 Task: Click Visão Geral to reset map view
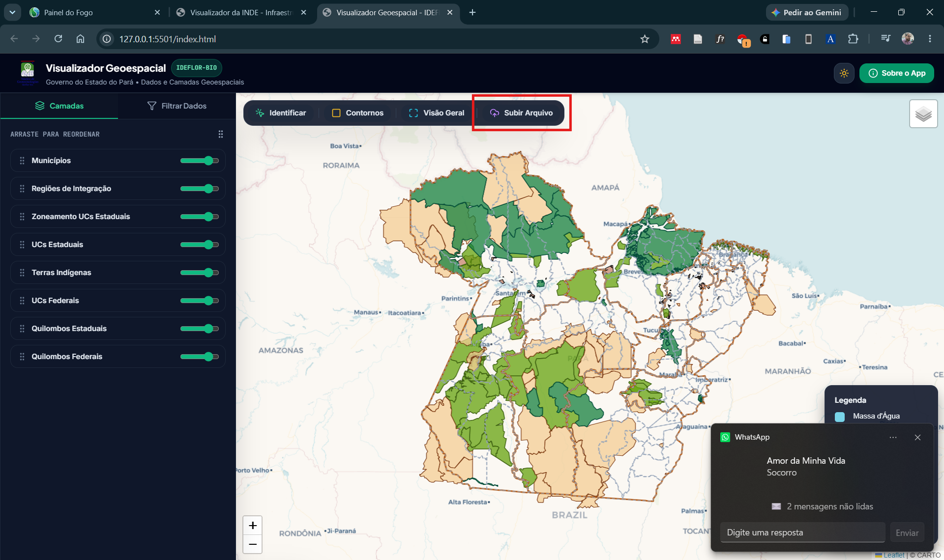click(x=437, y=113)
